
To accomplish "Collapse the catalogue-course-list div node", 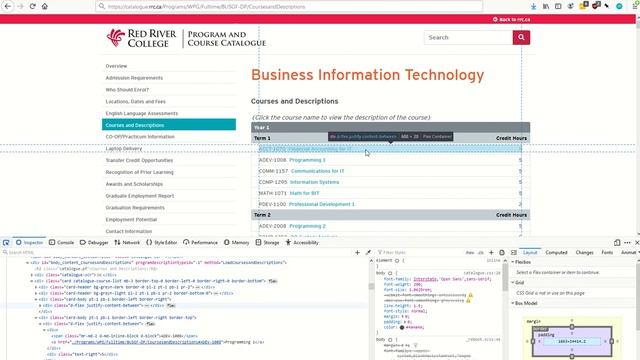I will coord(31,281).
